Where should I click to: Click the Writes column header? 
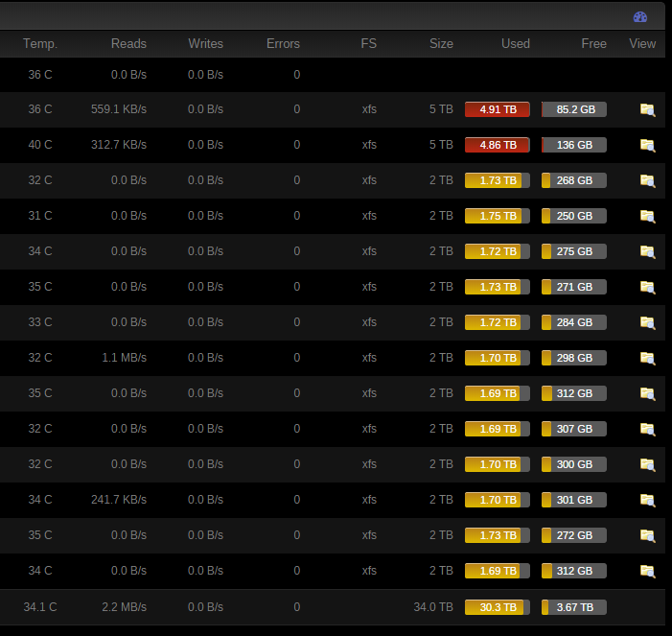pyautogui.click(x=206, y=44)
